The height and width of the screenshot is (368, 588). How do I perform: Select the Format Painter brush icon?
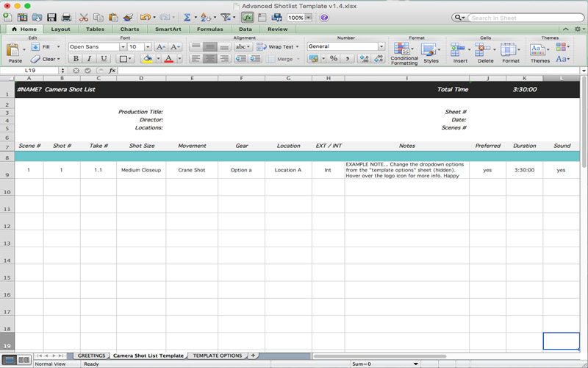pos(128,17)
